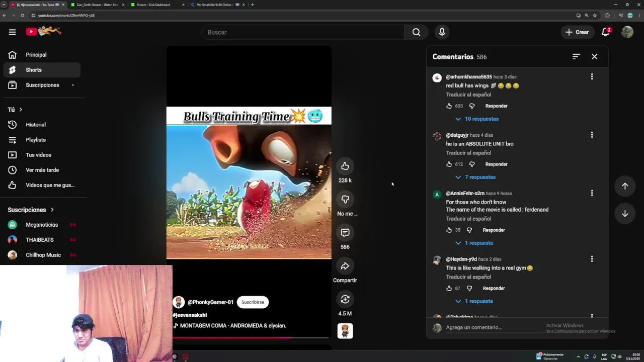This screenshot has width=644, height=362.
Task: Open Tus videos in the sidebar
Action: [x=42, y=155]
